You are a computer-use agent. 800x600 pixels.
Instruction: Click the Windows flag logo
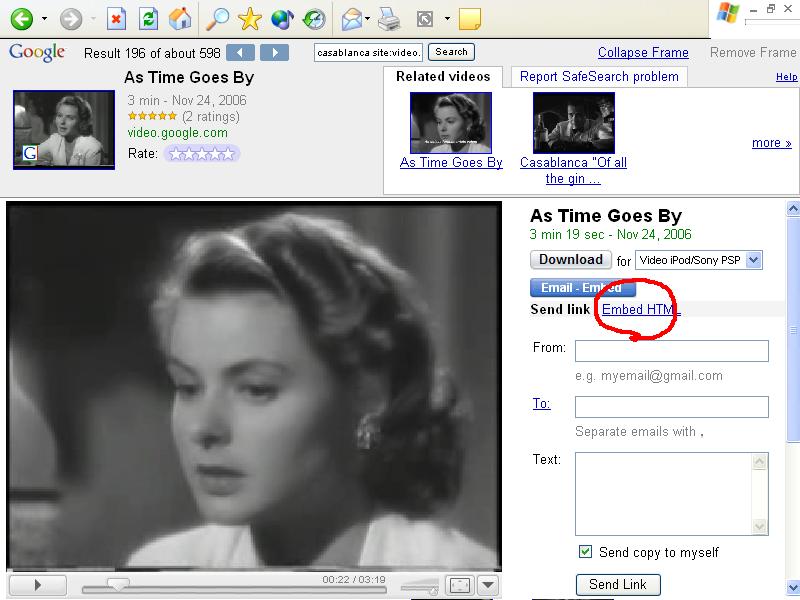[728, 14]
